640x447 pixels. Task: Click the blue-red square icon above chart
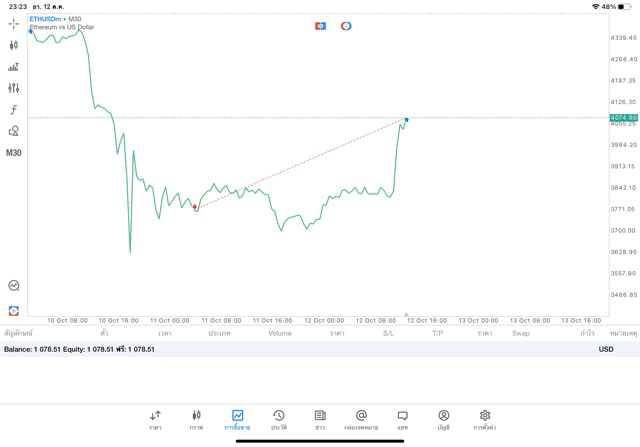(320, 26)
